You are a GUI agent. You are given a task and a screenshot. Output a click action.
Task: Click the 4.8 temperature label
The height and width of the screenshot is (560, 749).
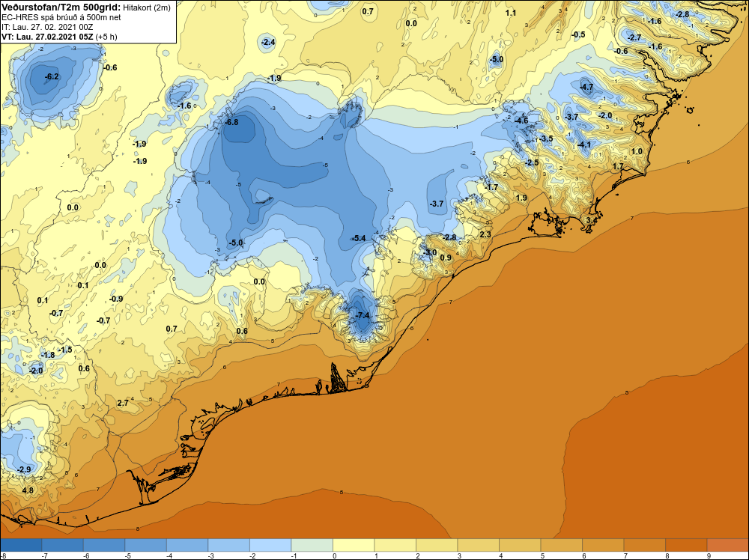[x=28, y=490]
